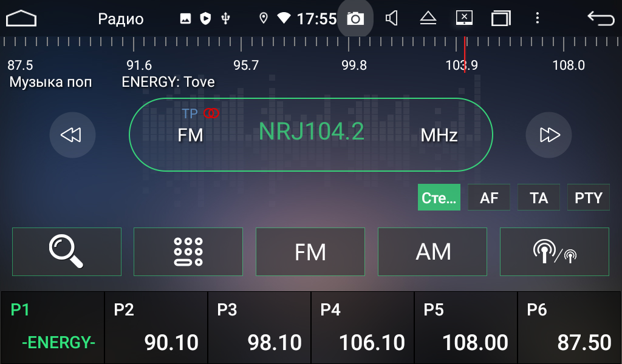Open recent apps overview icon
622x364 pixels.
pos(501,18)
